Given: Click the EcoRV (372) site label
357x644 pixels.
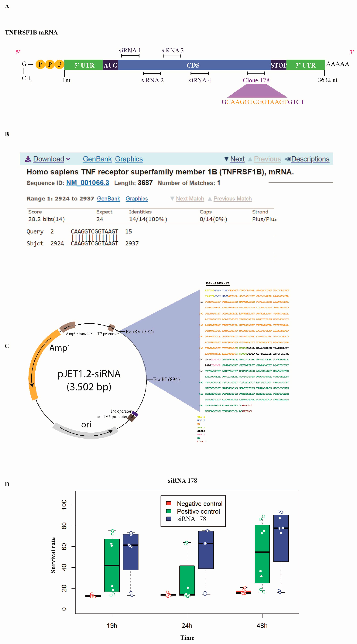Looking at the screenshot, I should [x=140, y=332].
